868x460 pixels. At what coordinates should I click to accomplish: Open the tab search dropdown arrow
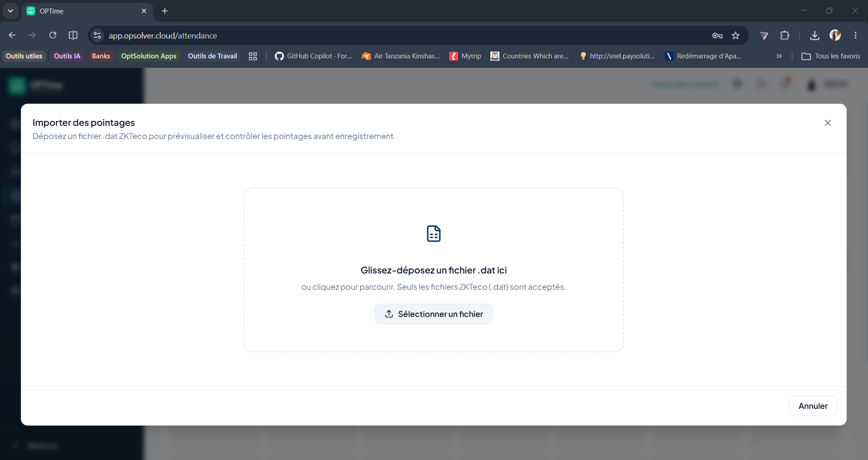click(x=10, y=11)
